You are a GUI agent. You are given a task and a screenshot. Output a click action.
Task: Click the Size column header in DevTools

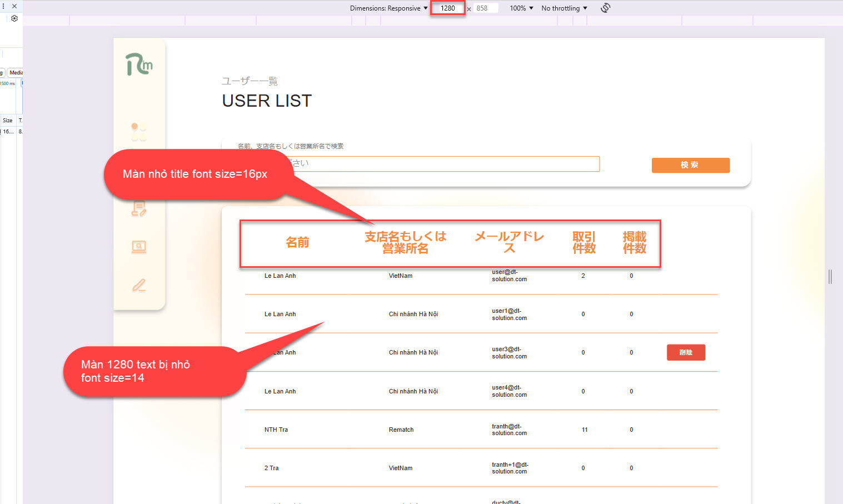(8, 121)
